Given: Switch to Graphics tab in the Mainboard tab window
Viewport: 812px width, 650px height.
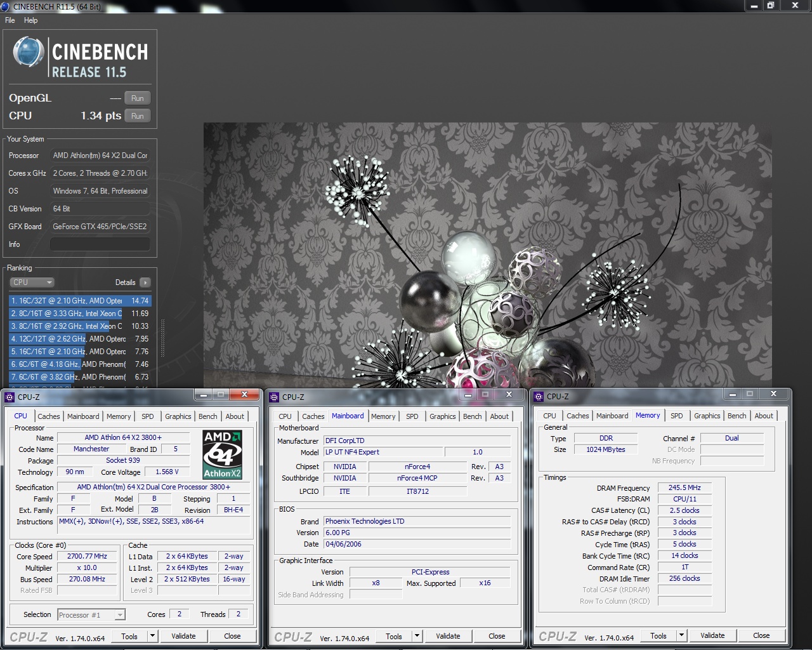Looking at the screenshot, I should (443, 416).
